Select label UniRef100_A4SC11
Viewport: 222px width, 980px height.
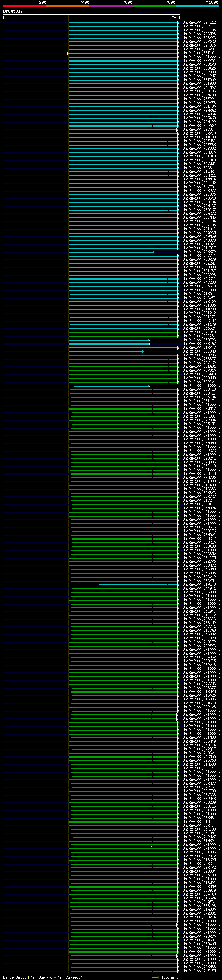pos(199,278)
